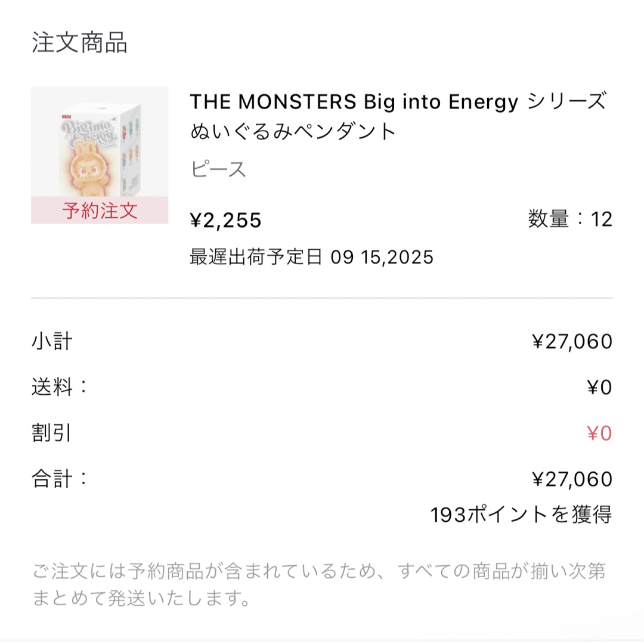Screen dimensions: 644x644
Task: Open the Big into Energy product thumbnail
Action: point(100,155)
